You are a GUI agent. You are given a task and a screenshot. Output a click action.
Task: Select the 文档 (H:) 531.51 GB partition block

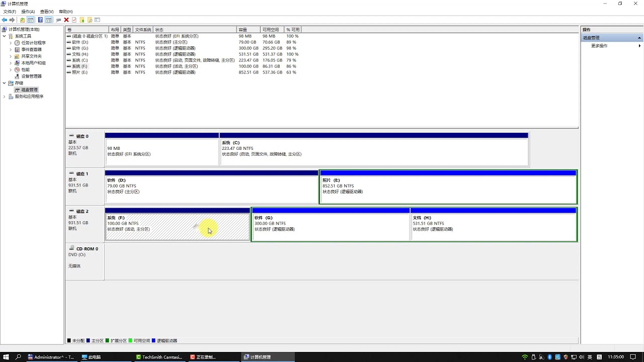click(x=494, y=224)
